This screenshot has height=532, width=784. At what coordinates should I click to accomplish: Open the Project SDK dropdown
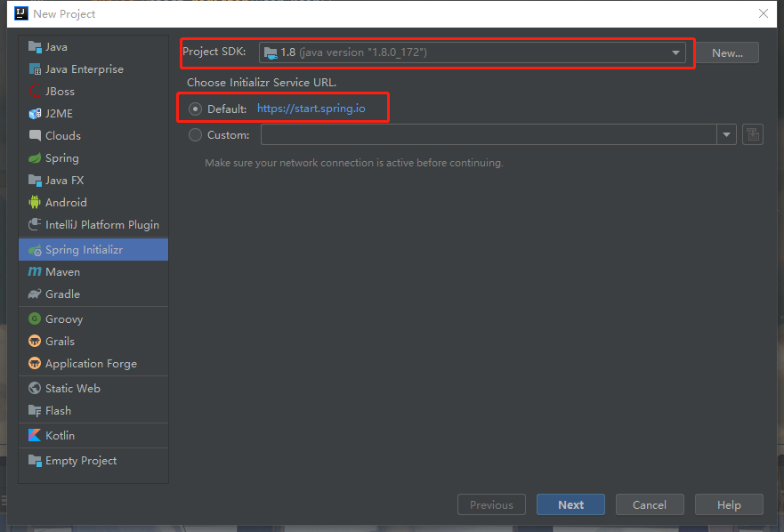[x=472, y=52]
